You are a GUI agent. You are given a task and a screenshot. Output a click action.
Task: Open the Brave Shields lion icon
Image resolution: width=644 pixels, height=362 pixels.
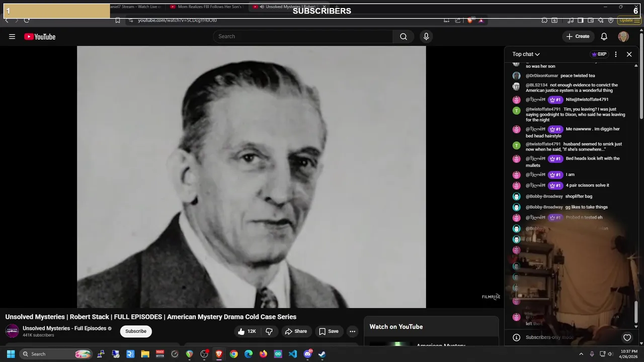(x=470, y=20)
